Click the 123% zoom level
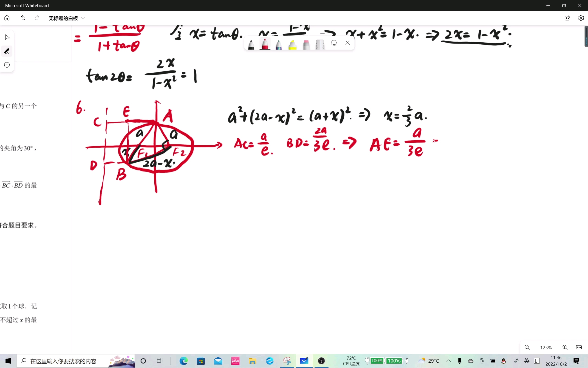This screenshot has width=588, height=368. click(x=546, y=348)
